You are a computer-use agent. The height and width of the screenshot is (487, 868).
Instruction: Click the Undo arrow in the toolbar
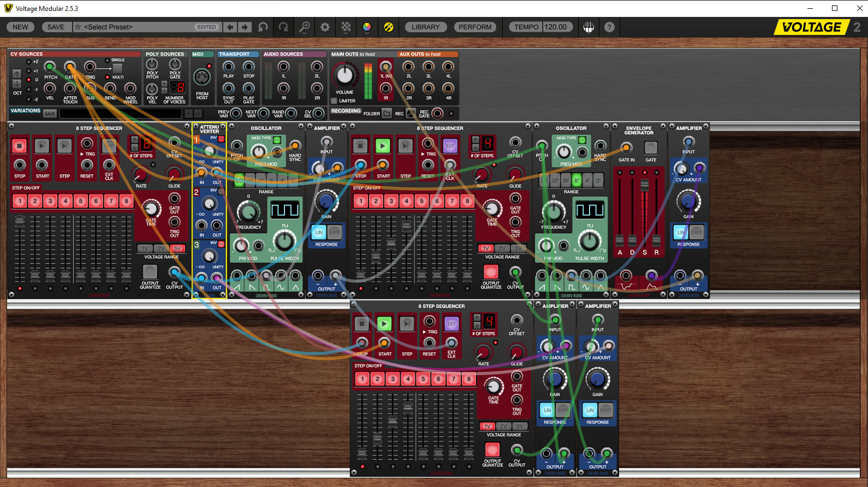263,27
